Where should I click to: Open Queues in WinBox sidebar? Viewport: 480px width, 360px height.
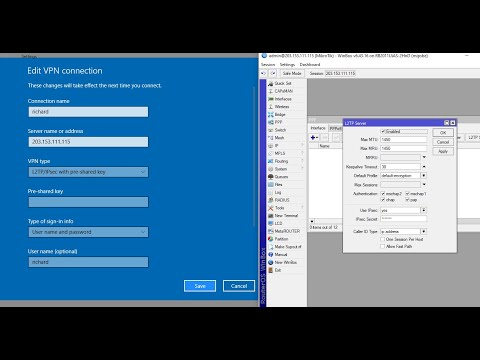281,177
